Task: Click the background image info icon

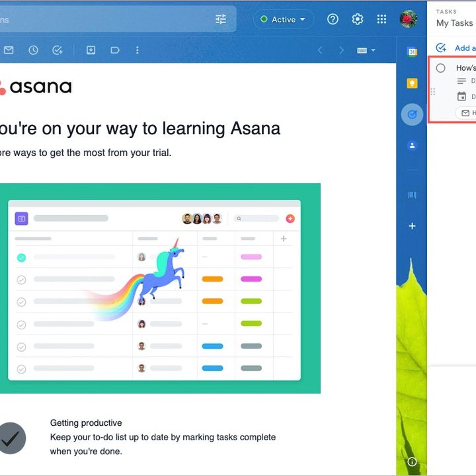Action: point(412,461)
